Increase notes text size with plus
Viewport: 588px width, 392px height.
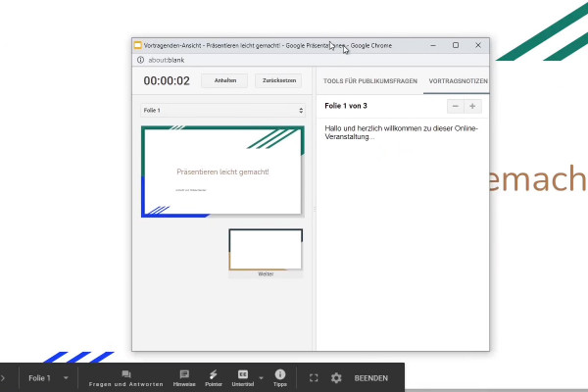click(x=472, y=106)
